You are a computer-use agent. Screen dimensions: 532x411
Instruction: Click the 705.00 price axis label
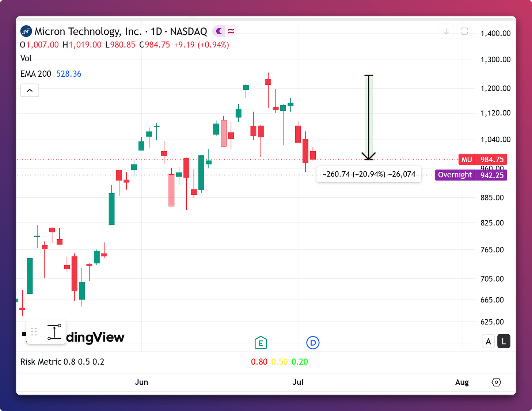click(x=492, y=279)
